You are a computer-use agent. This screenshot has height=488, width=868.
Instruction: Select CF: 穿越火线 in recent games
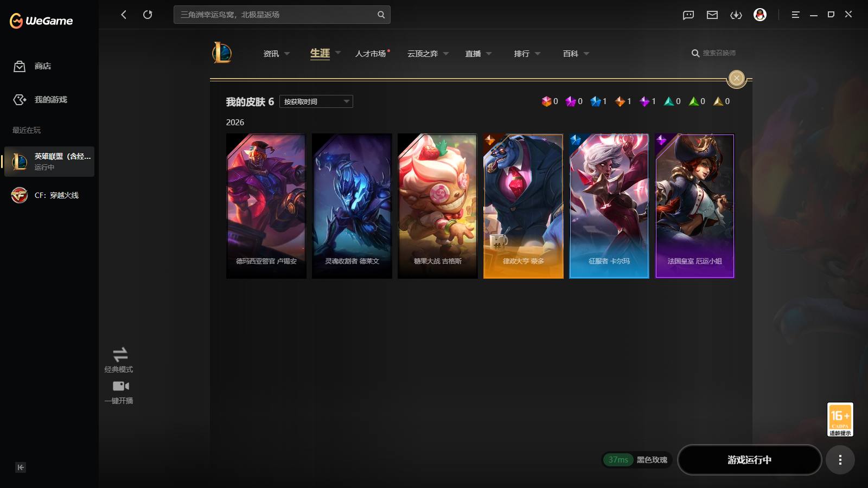coord(49,195)
